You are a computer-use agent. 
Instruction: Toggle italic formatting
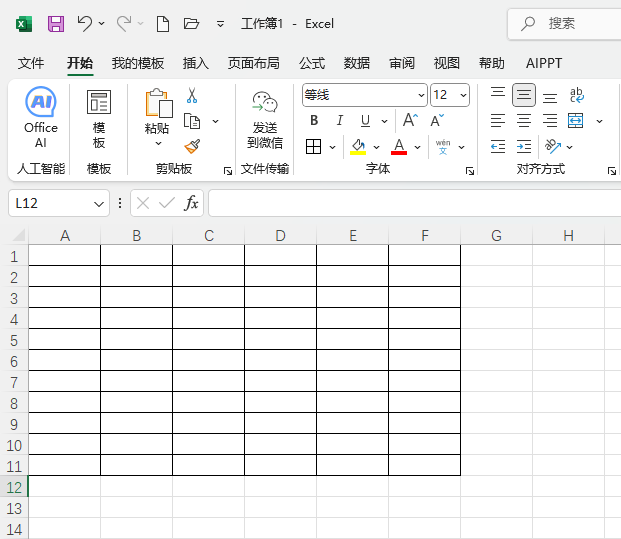point(339,120)
